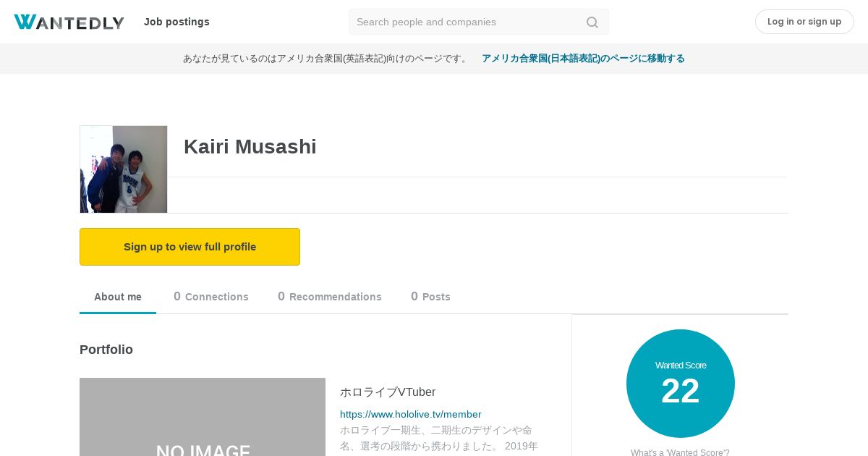Click the Portfolio section heading

click(106, 350)
